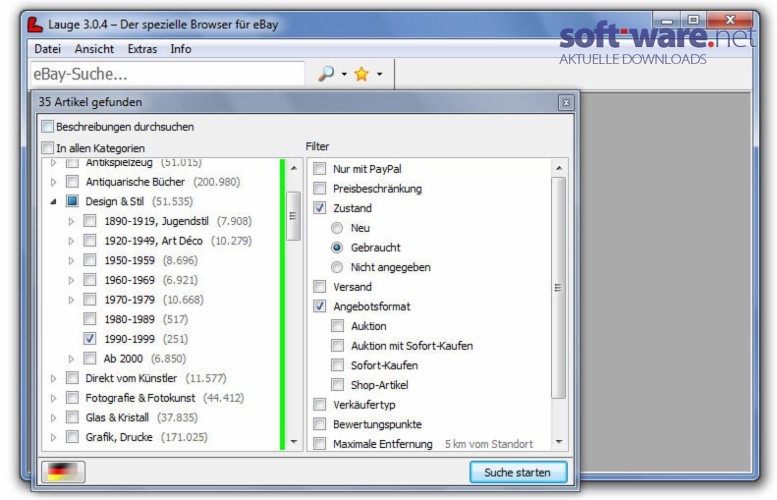This screenshot has width=777, height=500.
Task: Click the Lauge red logo icon
Action: pos(35,24)
